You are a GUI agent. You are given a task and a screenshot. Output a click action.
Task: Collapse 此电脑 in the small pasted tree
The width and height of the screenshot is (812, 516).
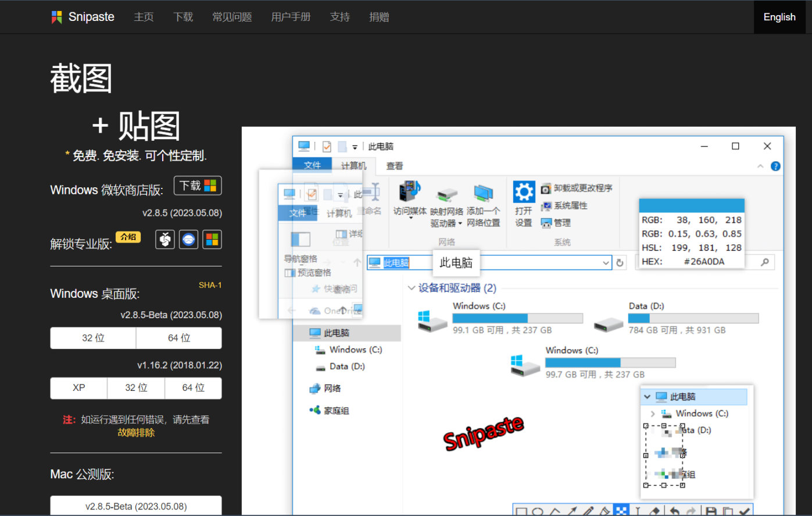click(647, 397)
